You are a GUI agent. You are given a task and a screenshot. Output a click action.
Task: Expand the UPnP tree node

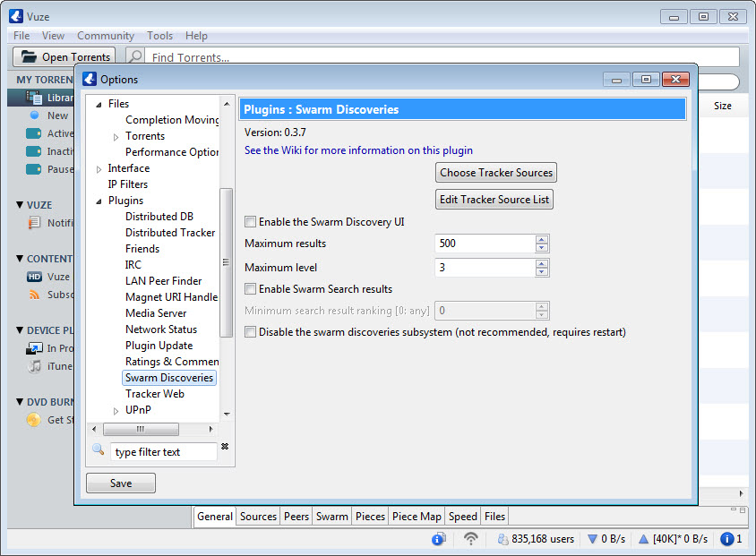tap(116, 411)
